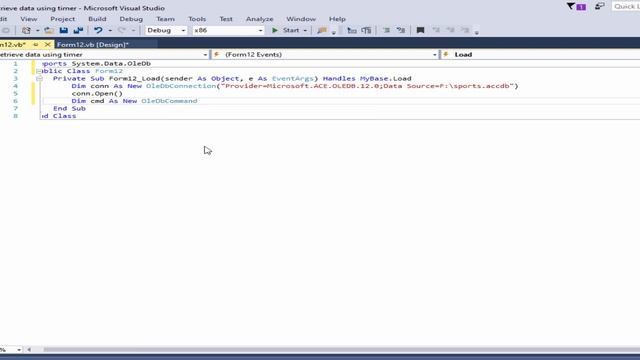This screenshot has height=360, width=640.
Task: Collapse the Public Class Form12 outline
Action: click(x=39, y=71)
